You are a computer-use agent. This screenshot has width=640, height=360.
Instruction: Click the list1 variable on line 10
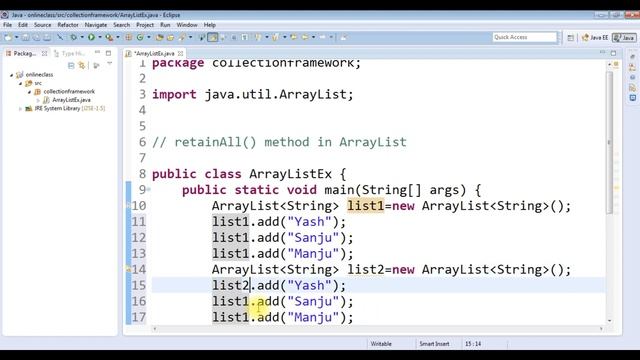point(366,206)
